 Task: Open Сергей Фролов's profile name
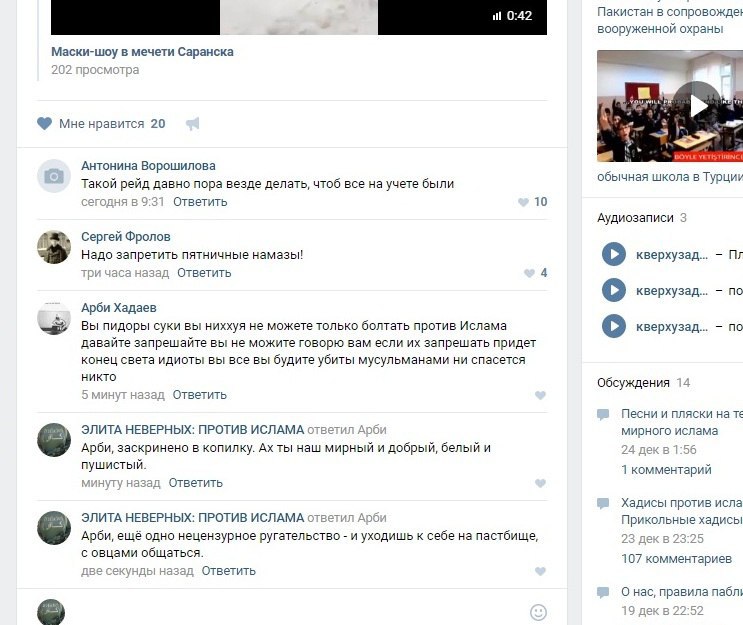[126, 236]
